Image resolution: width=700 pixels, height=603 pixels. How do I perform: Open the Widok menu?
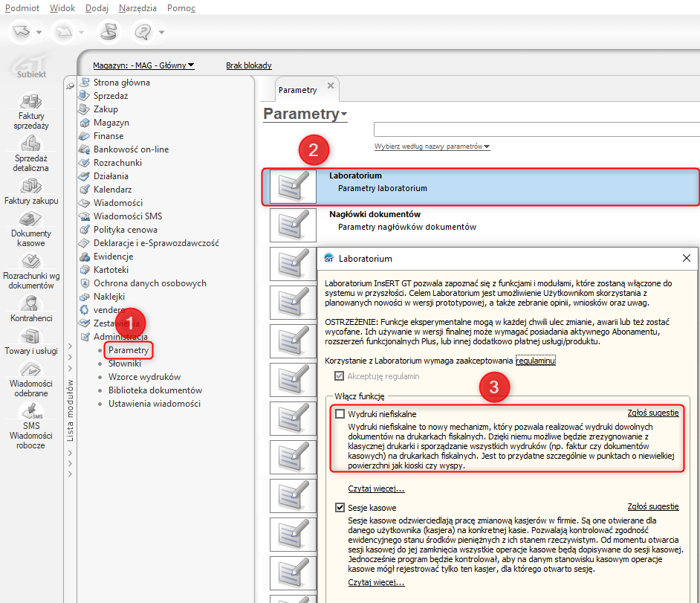click(x=62, y=8)
